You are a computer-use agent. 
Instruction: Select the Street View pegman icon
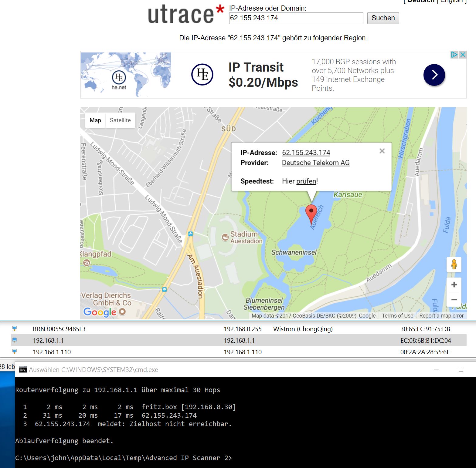(x=454, y=264)
